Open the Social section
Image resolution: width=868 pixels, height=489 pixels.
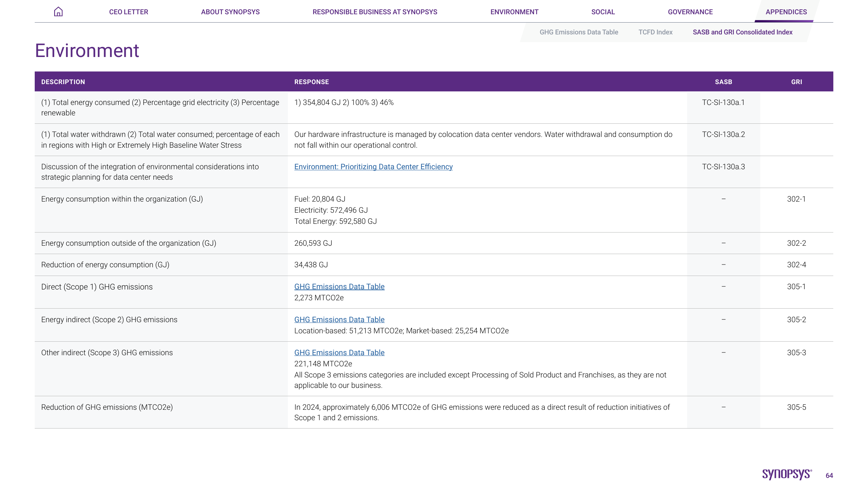pos(603,12)
